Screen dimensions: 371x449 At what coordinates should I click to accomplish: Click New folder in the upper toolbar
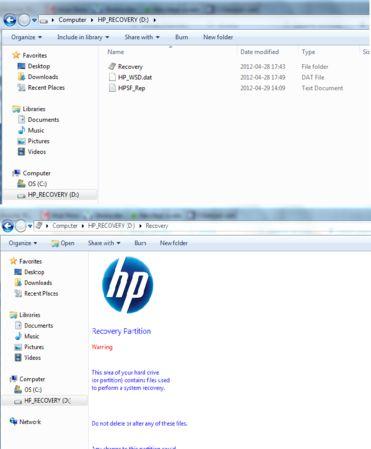(x=218, y=37)
